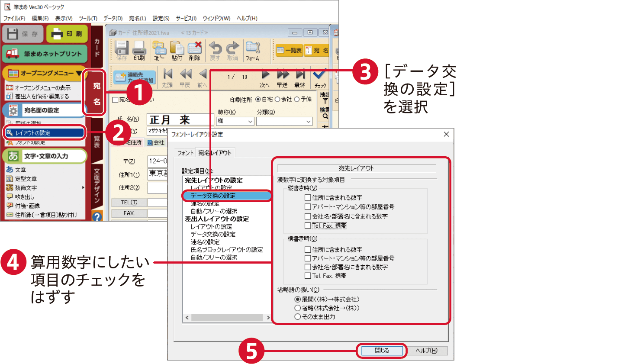Click the large green 印刷 button
The height and width of the screenshot is (364, 634).
pyautogui.click(x=67, y=34)
